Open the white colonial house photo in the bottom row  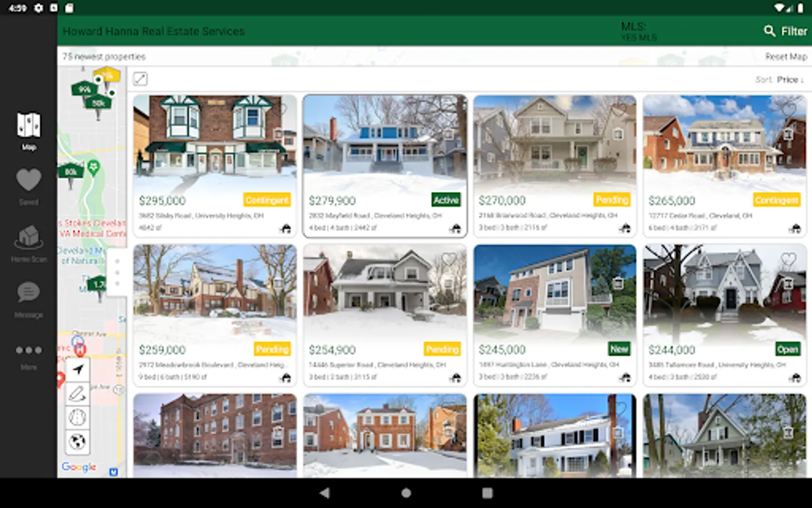pos(555,436)
